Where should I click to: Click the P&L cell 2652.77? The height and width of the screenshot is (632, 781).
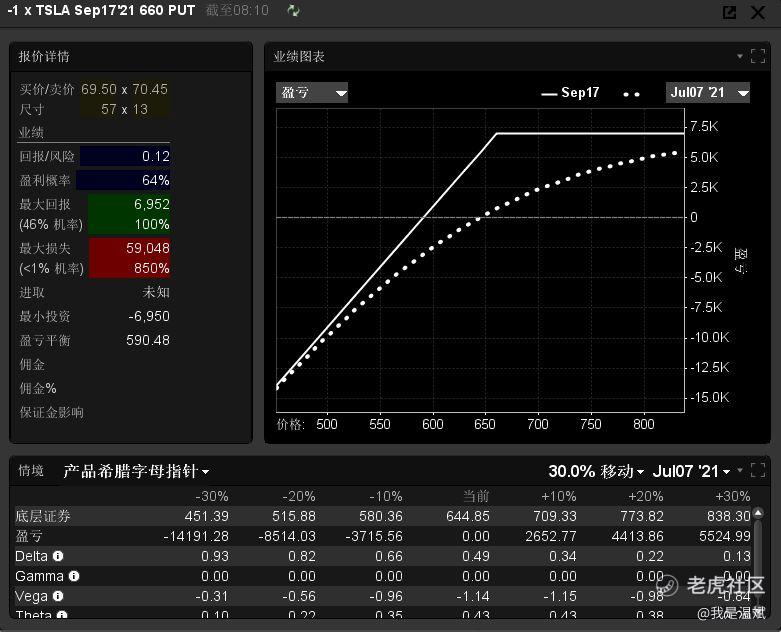pyautogui.click(x=551, y=536)
